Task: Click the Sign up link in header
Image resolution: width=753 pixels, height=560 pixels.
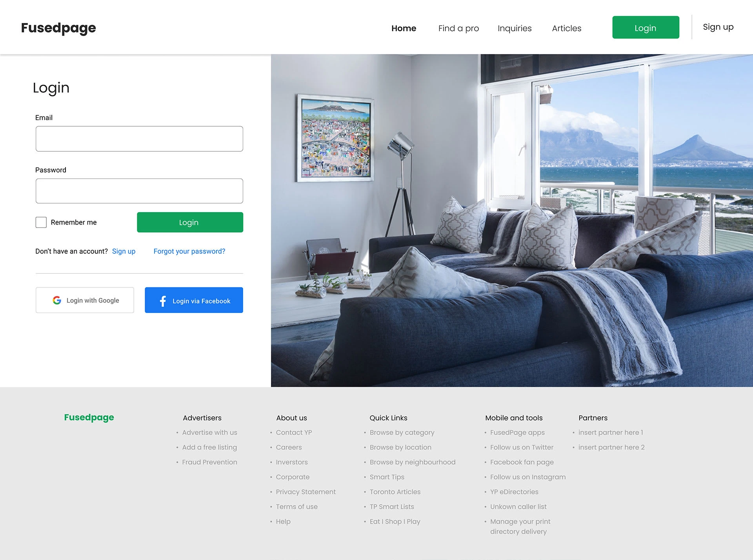Action: (718, 27)
